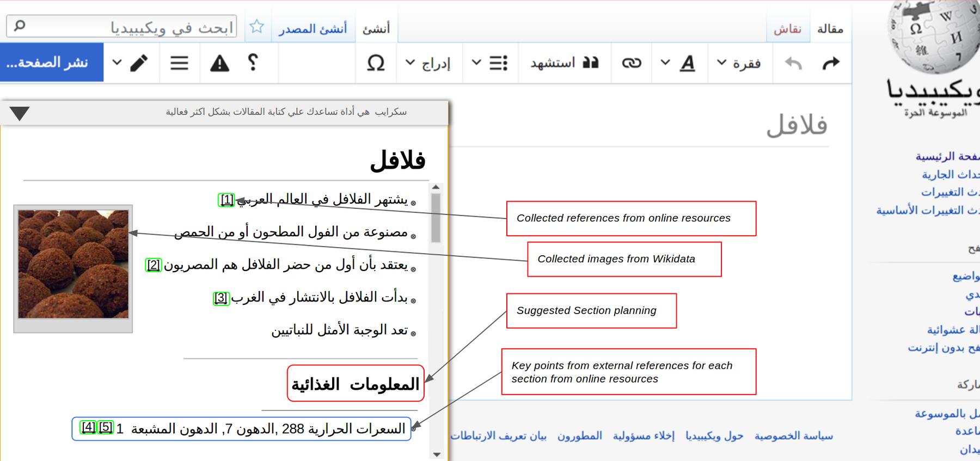Click the blue publish page button
The image size is (980, 461).
pyautogui.click(x=51, y=63)
